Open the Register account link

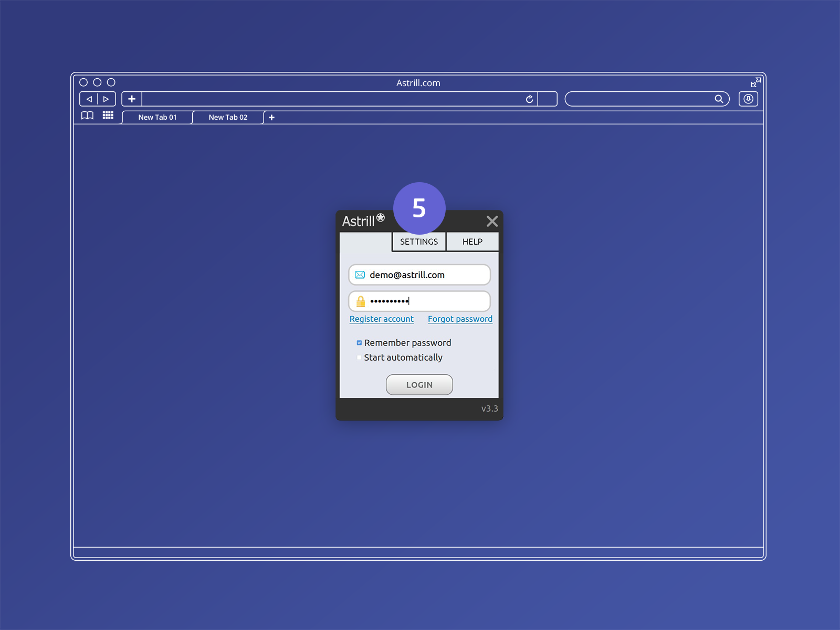point(382,319)
